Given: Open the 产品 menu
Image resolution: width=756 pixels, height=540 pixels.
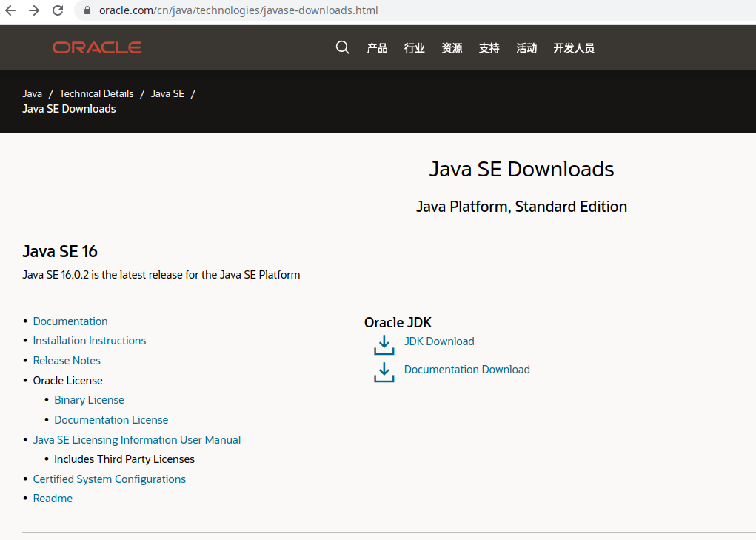Looking at the screenshot, I should [x=377, y=47].
